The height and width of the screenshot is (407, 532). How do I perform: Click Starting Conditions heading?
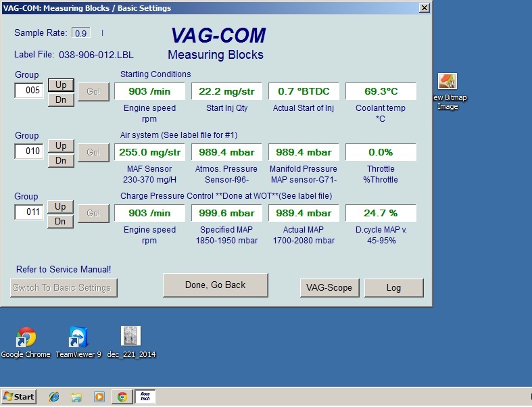pyautogui.click(x=155, y=74)
